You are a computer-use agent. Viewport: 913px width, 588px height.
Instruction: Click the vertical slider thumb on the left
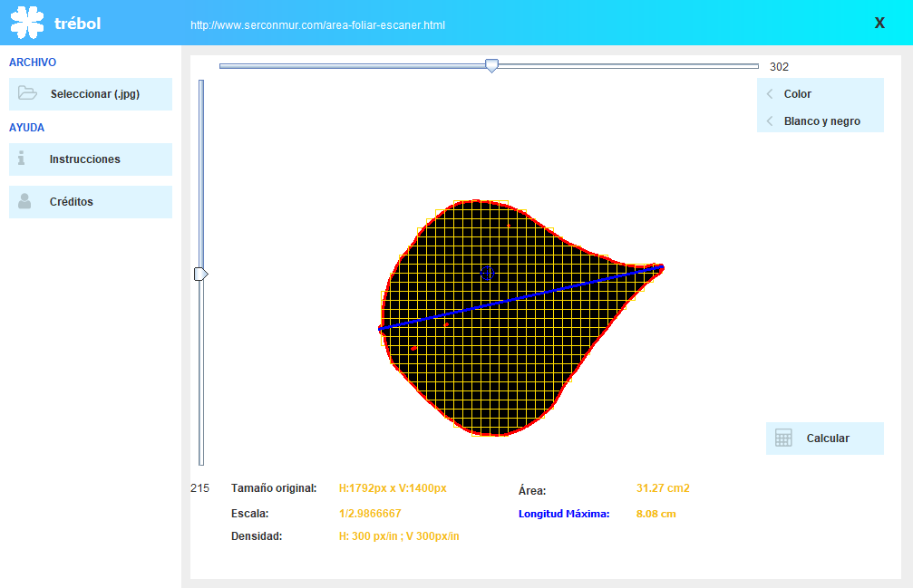pos(201,274)
